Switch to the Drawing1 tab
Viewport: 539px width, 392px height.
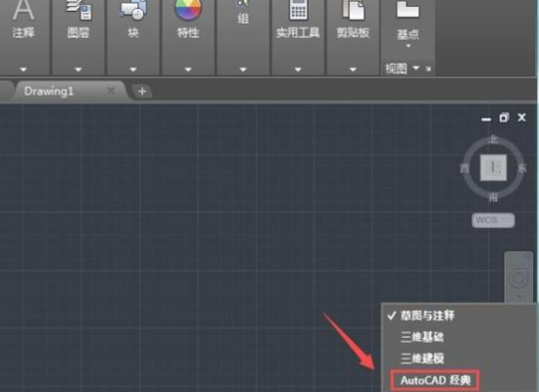(x=49, y=91)
